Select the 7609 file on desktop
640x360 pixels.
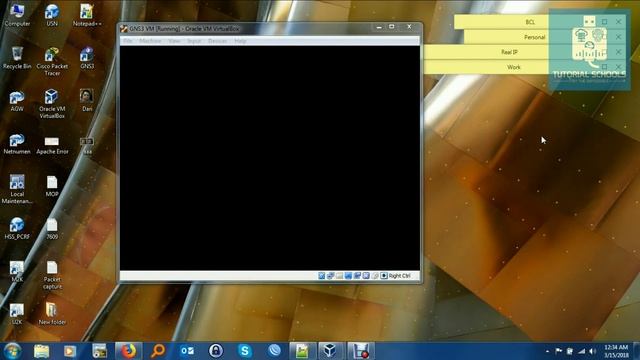(x=52, y=229)
